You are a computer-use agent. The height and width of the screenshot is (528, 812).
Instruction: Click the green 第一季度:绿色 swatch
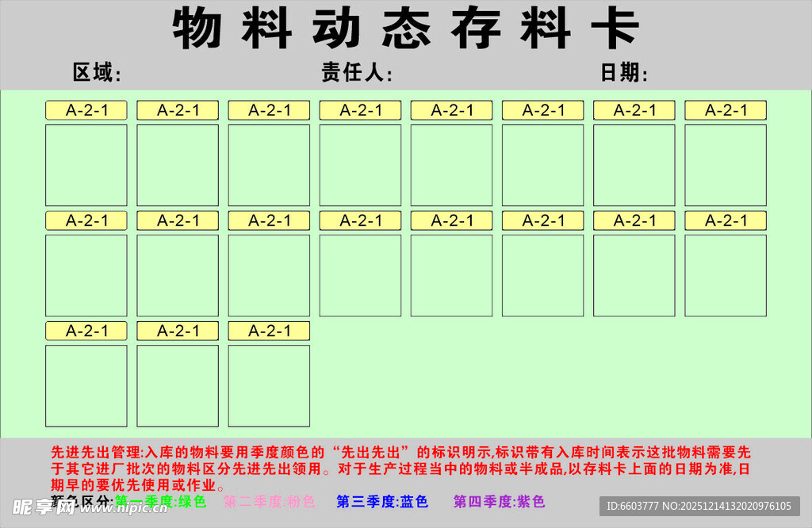[163, 500]
